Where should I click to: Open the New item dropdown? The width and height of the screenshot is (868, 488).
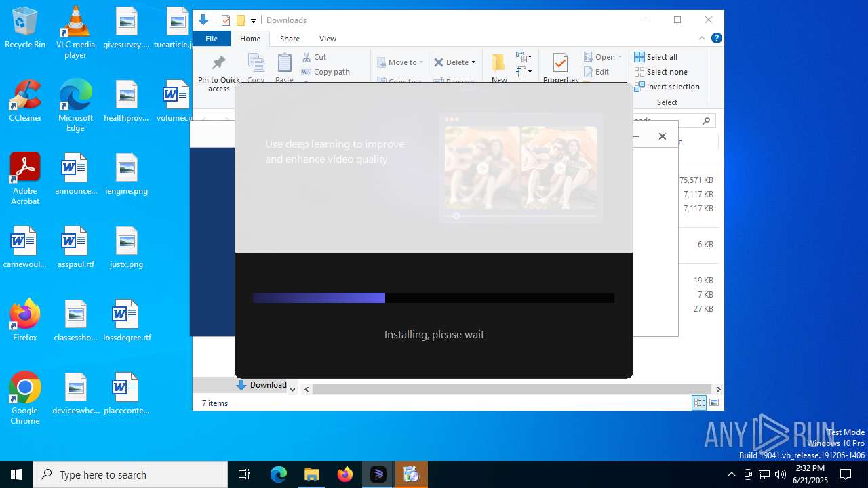pos(524,57)
